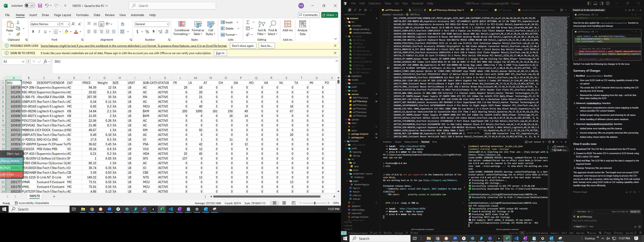Viewport: 644px width, 242px height.
Task: Open the Data ribbon tab
Action: point(97,15)
